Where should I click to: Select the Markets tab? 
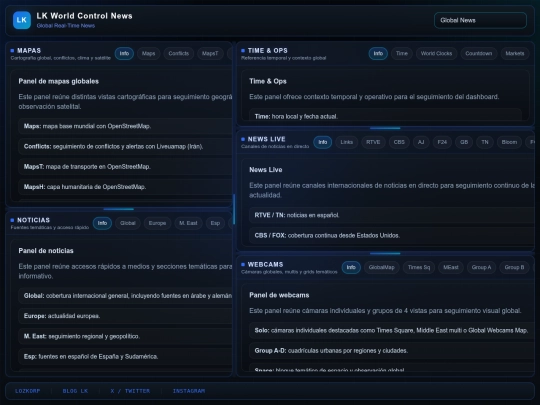coord(515,53)
